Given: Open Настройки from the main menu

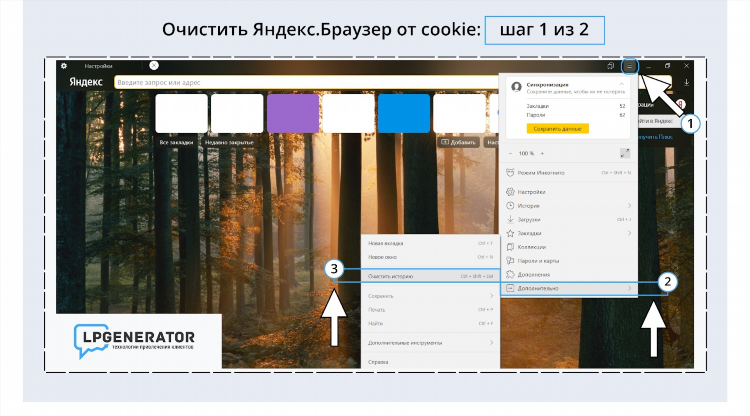Looking at the screenshot, I should (569, 192).
